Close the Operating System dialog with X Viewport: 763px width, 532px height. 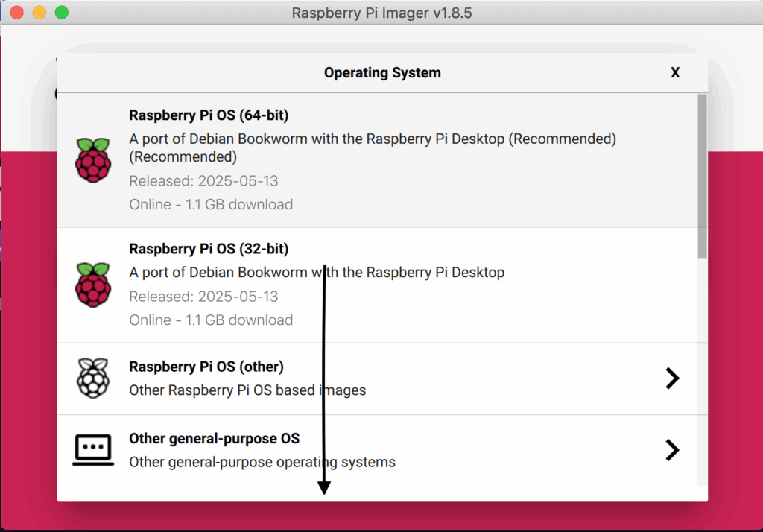pyautogui.click(x=675, y=72)
